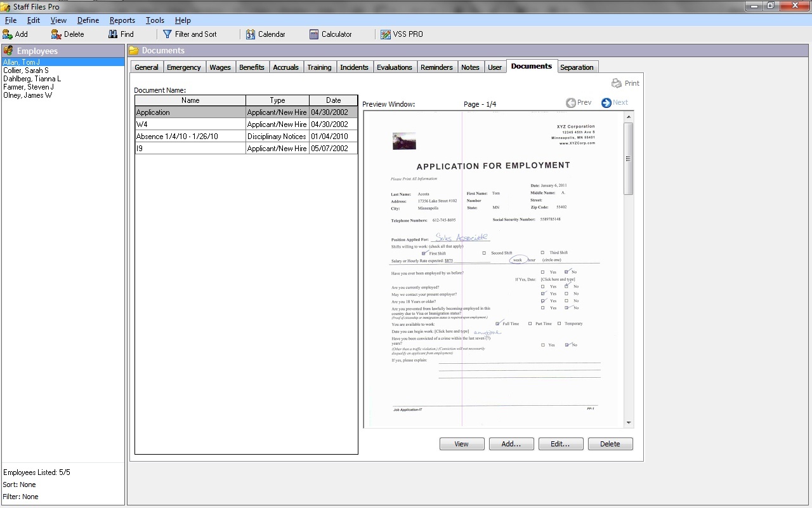Switch to the Emergency tab
This screenshot has height=508, width=812.
pyautogui.click(x=184, y=67)
